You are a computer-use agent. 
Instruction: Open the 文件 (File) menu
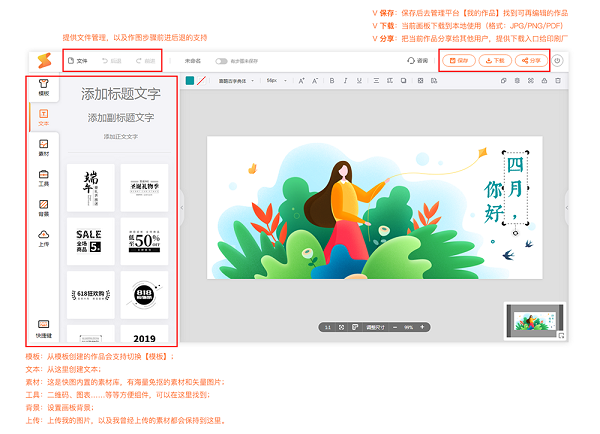[x=77, y=61]
